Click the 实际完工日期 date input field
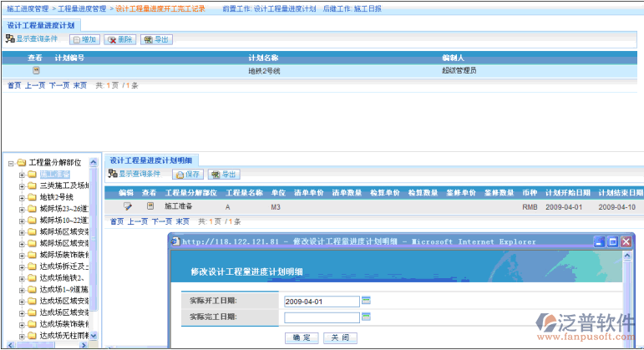Viewport: 644px width, 350px height. click(322, 317)
